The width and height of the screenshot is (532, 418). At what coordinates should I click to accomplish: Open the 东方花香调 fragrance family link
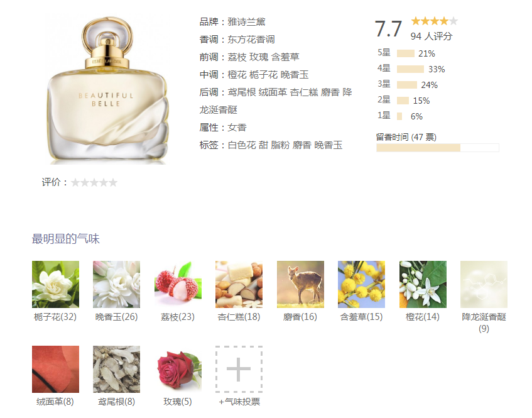point(251,40)
